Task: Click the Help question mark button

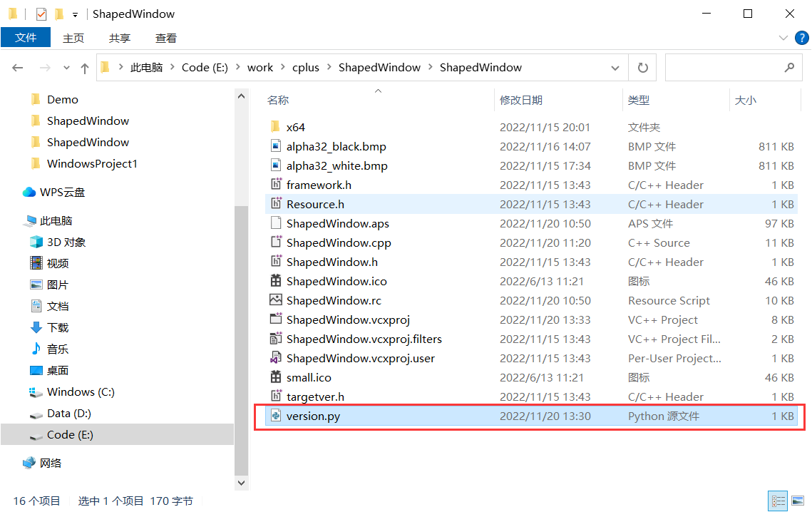Action: pos(803,38)
